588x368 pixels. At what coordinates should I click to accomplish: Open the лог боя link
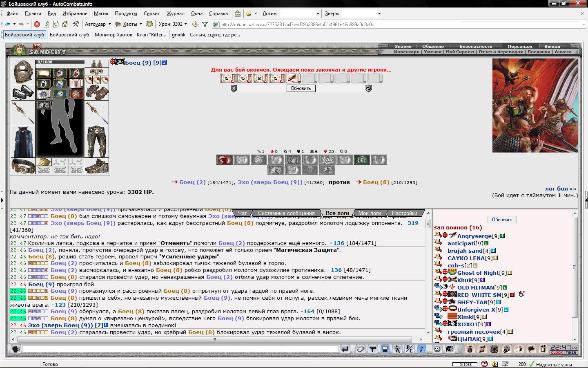561,188
